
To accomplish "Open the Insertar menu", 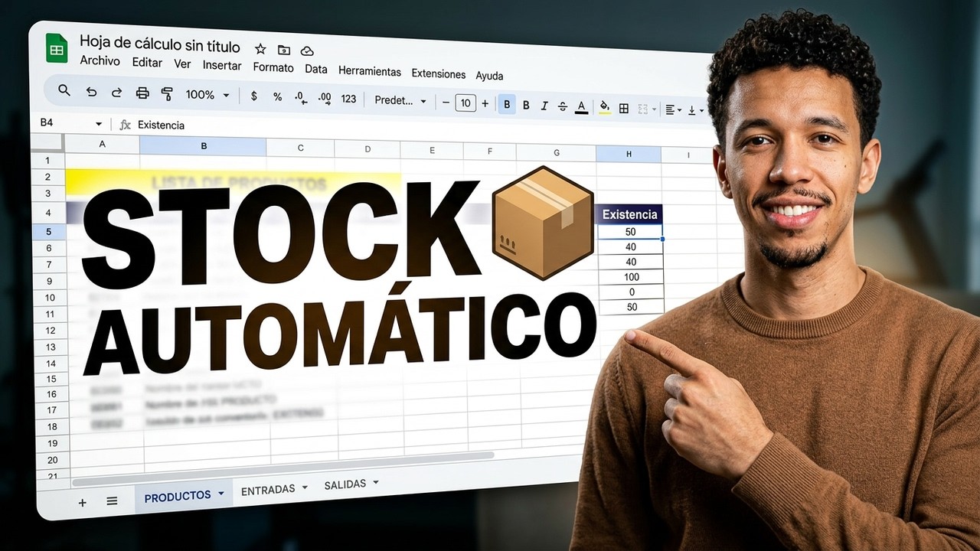I will tap(222, 66).
